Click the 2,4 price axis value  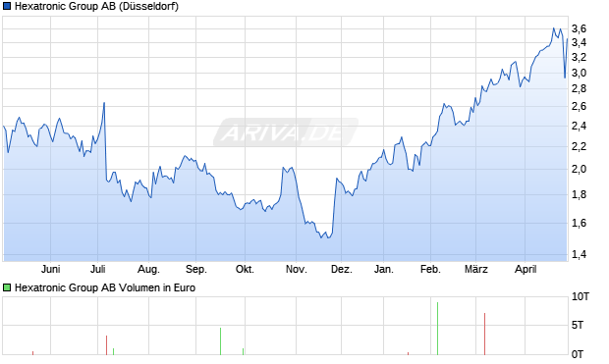coord(579,126)
